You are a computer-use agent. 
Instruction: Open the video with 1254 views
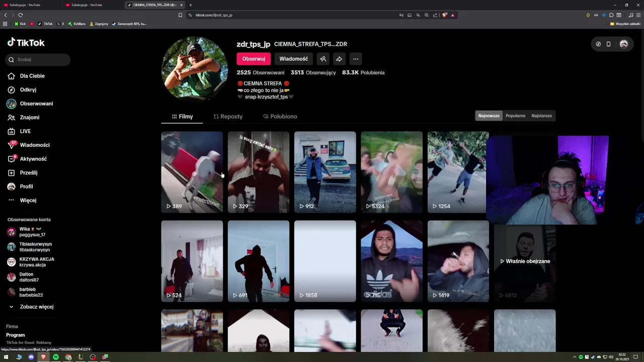458,172
